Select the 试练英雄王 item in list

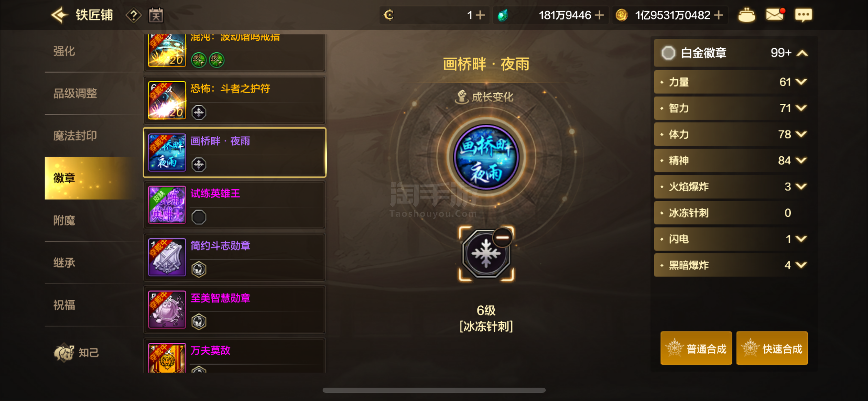(x=234, y=205)
